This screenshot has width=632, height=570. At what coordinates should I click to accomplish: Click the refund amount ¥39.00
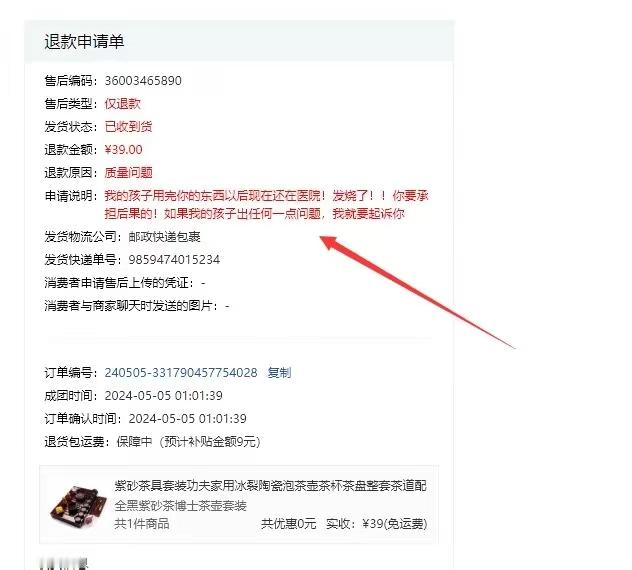[123, 150]
